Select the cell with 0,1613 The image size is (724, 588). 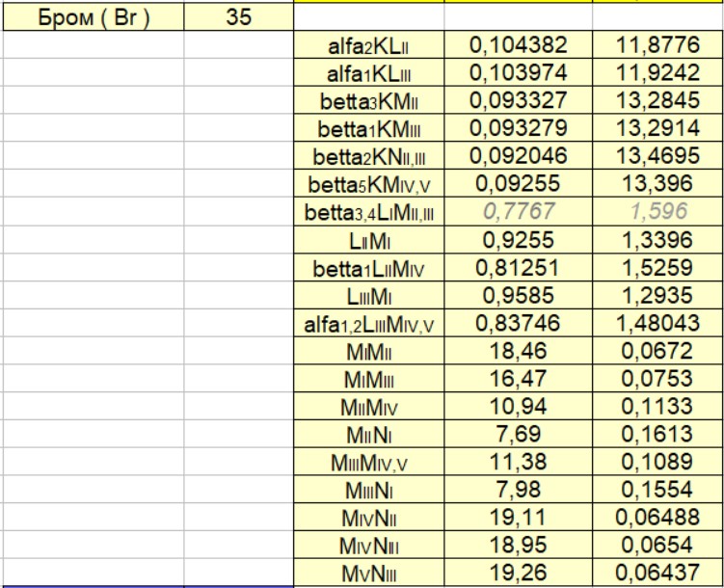coord(658,434)
